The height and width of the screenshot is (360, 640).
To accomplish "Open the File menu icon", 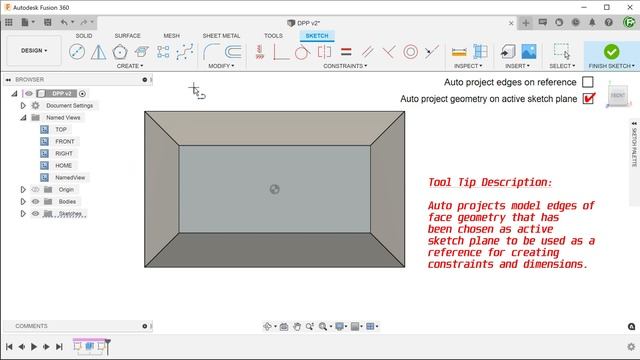I will click(25, 22).
